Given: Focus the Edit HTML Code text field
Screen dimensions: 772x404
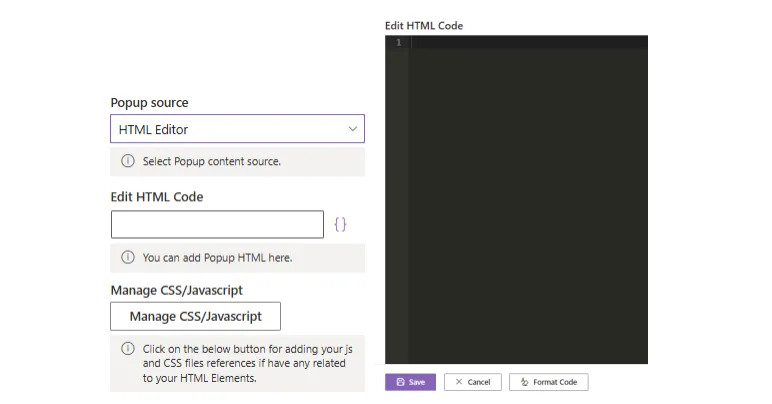Looking at the screenshot, I should [x=217, y=224].
